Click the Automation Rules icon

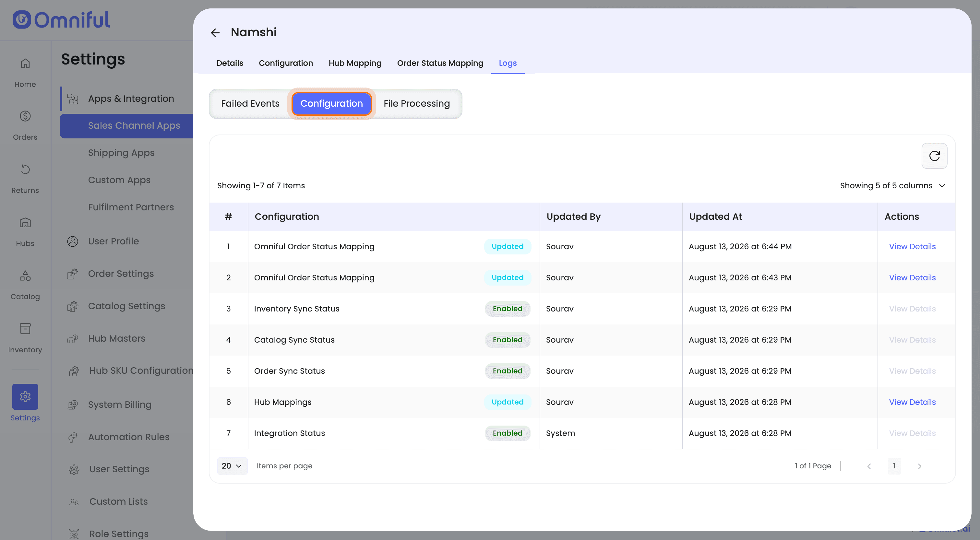(73, 437)
